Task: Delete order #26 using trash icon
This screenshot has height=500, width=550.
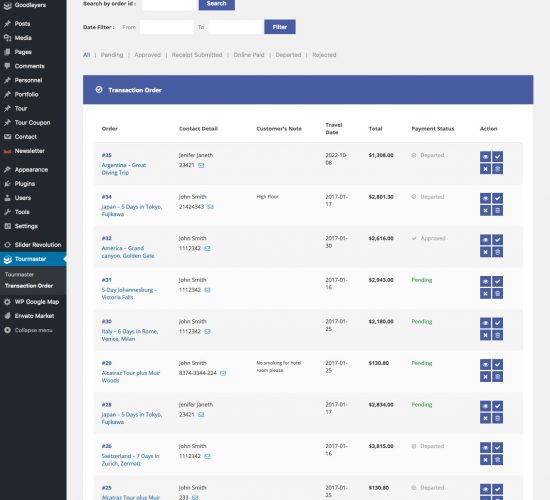Action: pos(497,460)
